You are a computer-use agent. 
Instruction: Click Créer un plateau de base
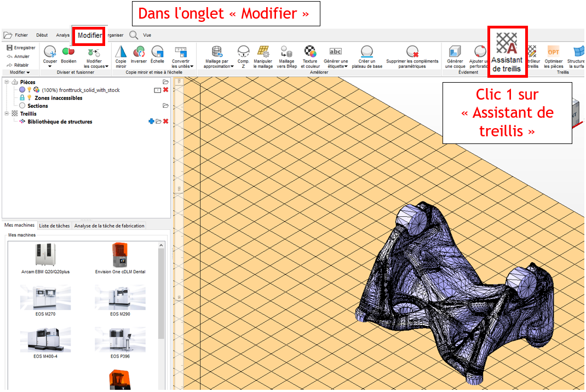(x=367, y=52)
